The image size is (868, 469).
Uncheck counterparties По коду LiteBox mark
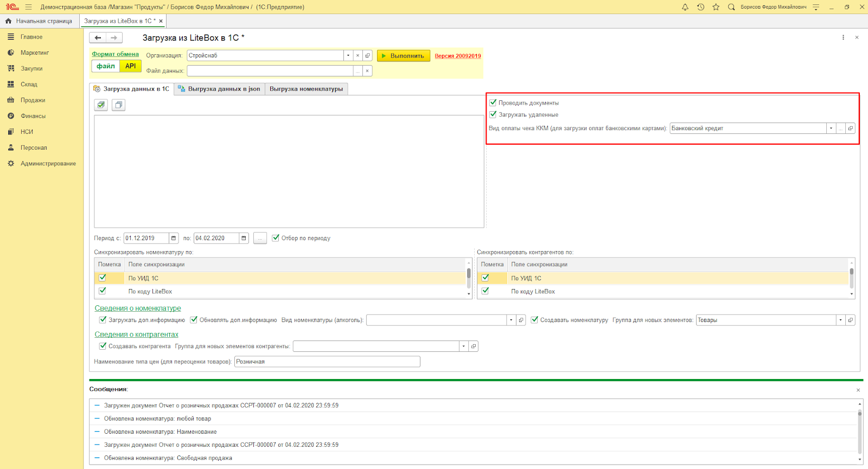tap(486, 291)
